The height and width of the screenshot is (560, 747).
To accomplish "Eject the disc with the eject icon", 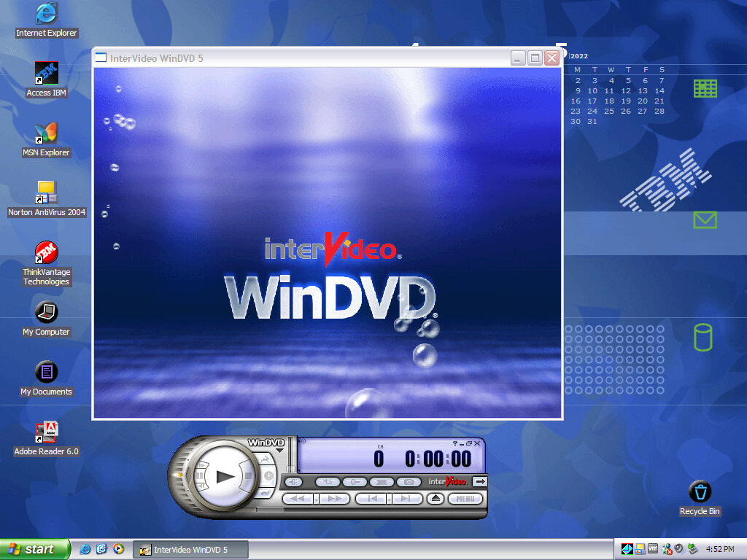I will 436,499.
